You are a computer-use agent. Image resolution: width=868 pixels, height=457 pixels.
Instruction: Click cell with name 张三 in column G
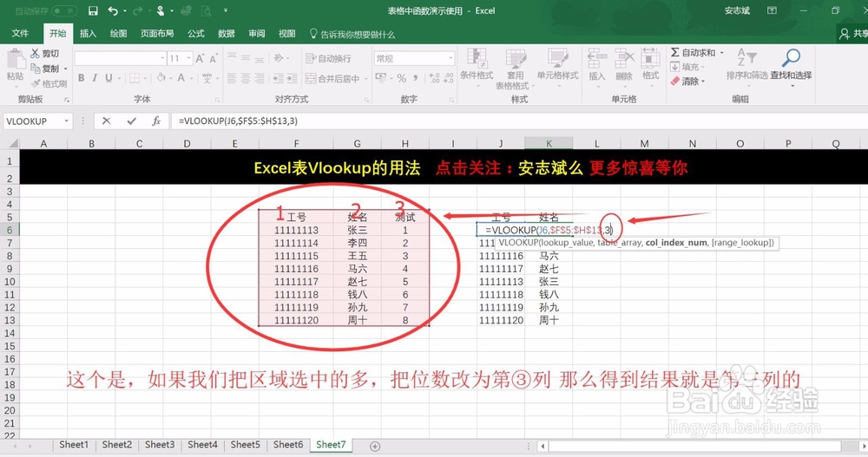coord(357,230)
